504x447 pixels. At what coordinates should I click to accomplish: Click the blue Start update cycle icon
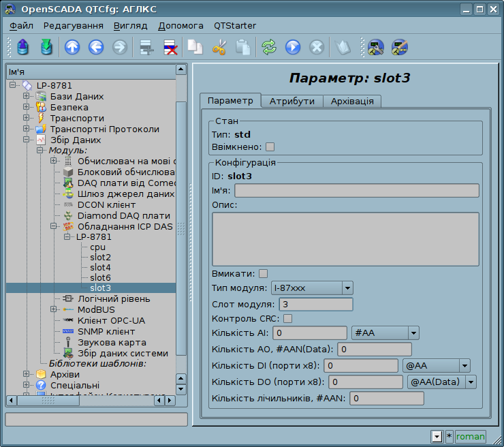click(x=293, y=47)
